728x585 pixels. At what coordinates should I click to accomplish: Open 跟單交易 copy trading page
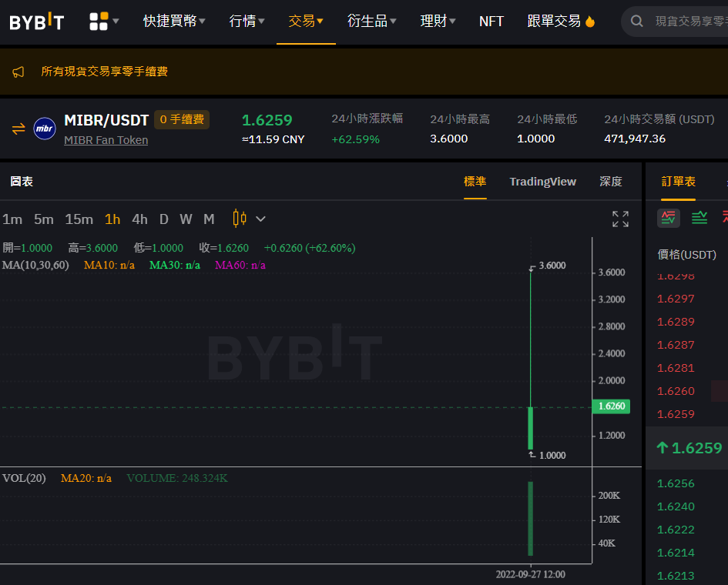(x=554, y=22)
